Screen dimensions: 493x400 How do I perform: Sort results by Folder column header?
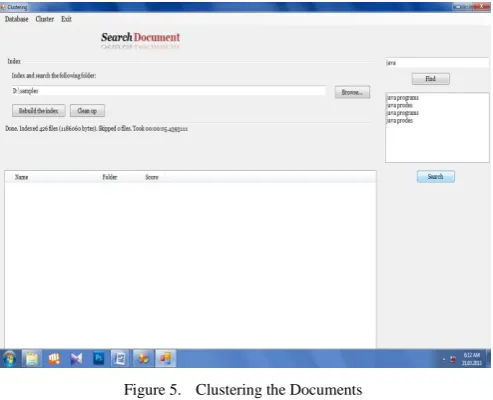[x=110, y=177]
